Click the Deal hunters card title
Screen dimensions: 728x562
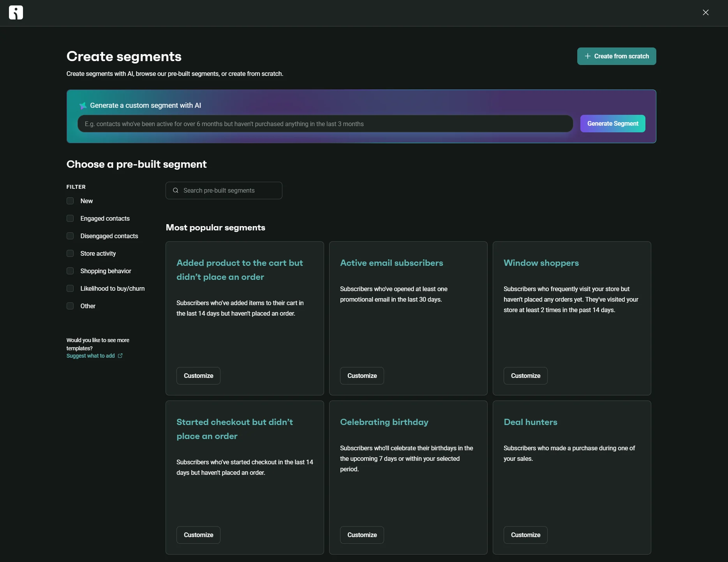point(530,422)
